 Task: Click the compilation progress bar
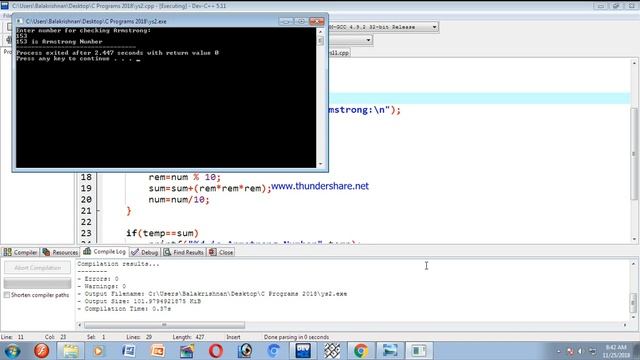[37, 282]
